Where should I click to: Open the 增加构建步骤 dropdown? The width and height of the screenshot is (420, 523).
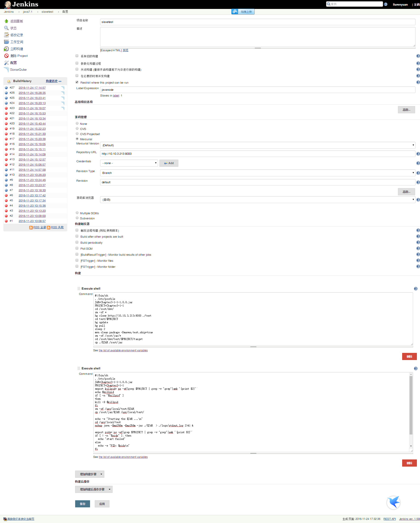pos(90,474)
